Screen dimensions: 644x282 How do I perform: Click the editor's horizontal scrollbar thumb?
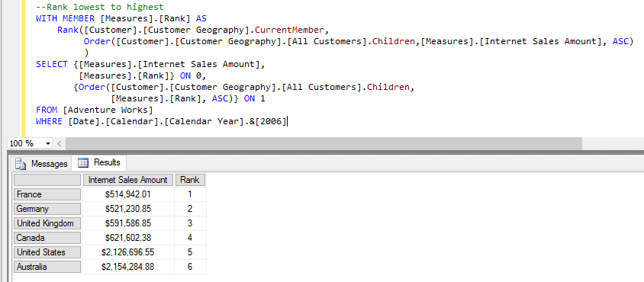point(324,144)
